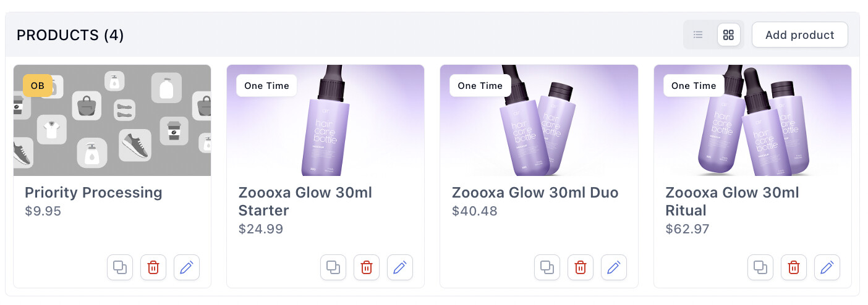Edit Zoooxa Glow 30ml Duo product
The image size is (868, 305).
pyautogui.click(x=614, y=267)
